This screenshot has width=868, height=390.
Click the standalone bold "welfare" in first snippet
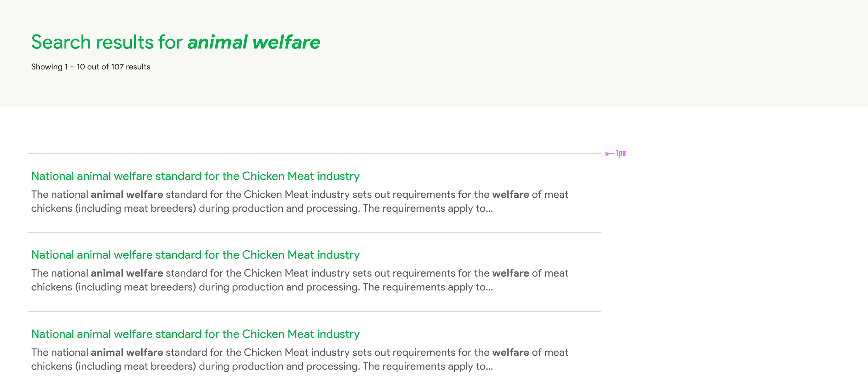coord(510,194)
